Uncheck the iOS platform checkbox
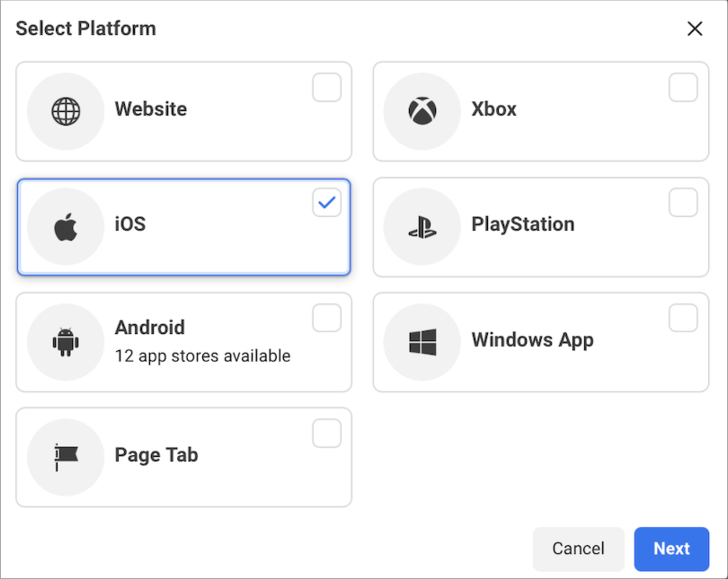 pos(327,203)
